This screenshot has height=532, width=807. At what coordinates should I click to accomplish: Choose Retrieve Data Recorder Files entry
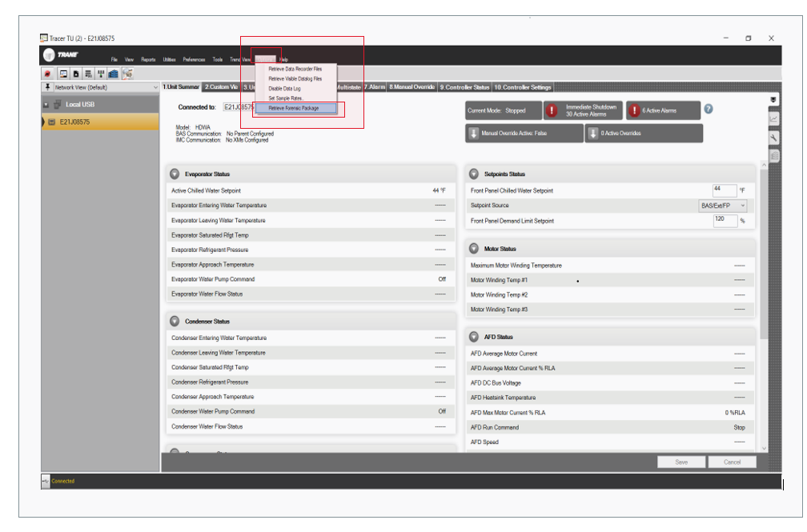(x=295, y=69)
